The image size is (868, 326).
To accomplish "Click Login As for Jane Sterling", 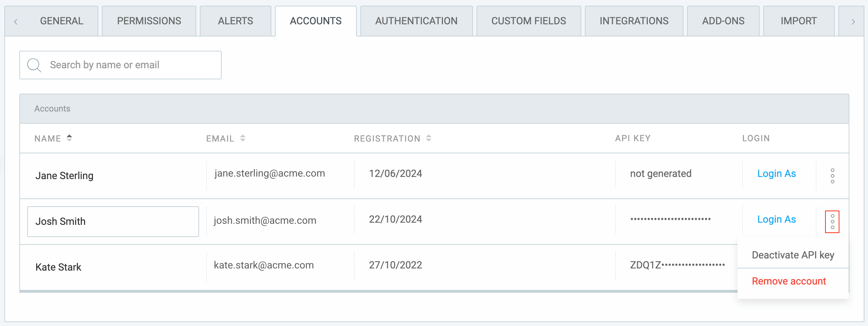I will pos(776,173).
